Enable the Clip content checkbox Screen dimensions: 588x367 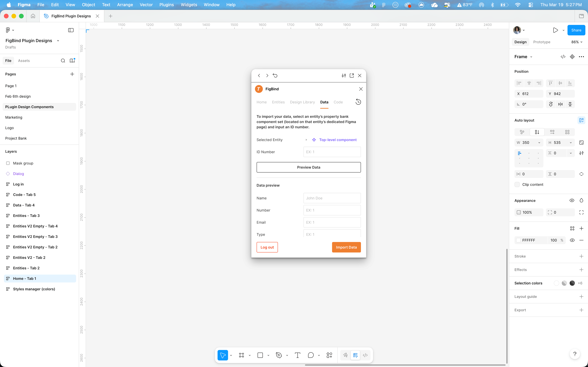tap(517, 184)
